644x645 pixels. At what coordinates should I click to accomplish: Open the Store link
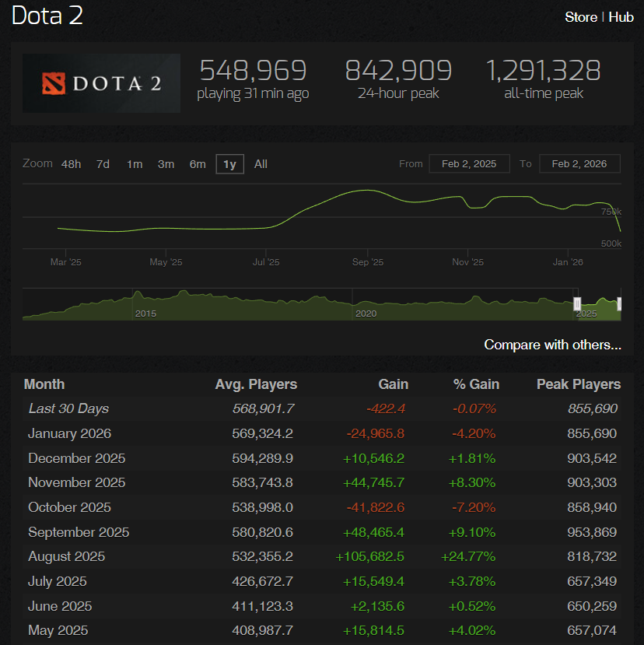(x=580, y=16)
